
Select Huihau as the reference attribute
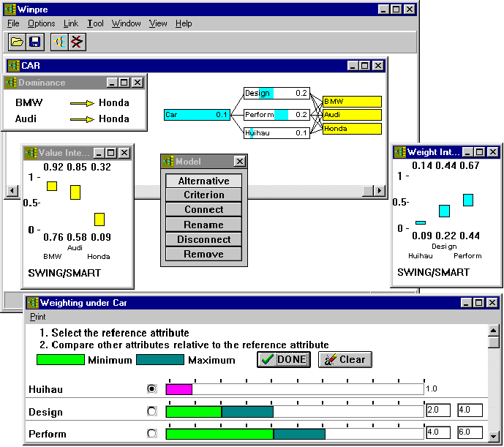click(x=152, y=389)
